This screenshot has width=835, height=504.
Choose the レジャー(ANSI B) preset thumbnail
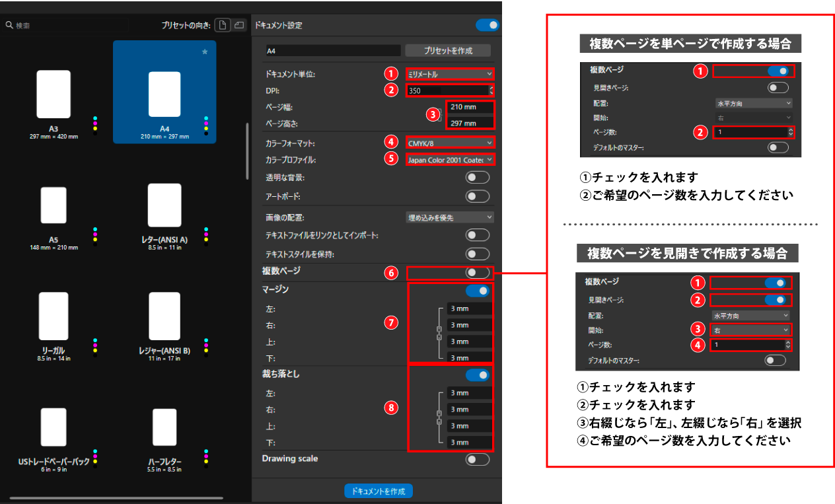(164, 316)
